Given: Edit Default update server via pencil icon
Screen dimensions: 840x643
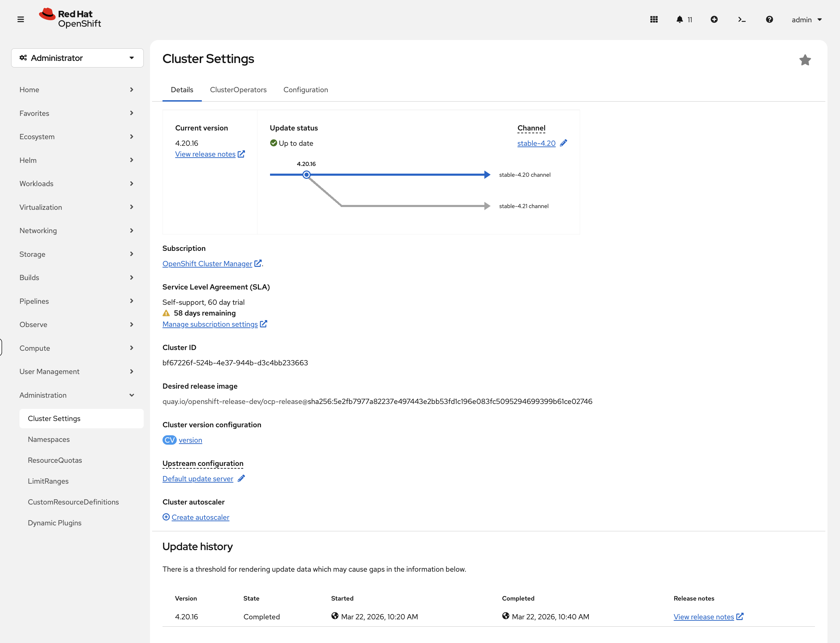Looking at the screenshot, I should coord(241,478).
